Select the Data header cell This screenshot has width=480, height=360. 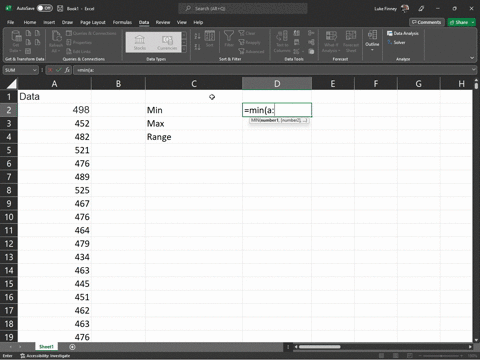point(55,97)
